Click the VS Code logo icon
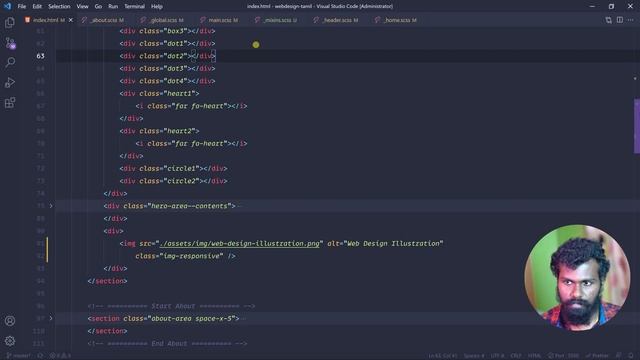The height and width of the screenshot is (360, 640). coord(7,6)
